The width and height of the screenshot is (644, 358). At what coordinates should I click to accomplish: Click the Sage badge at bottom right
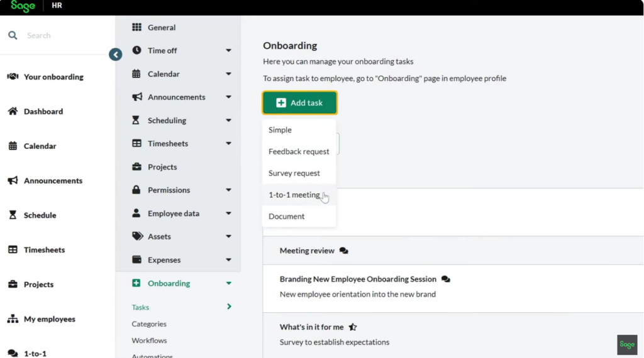[x=627, y=345]
